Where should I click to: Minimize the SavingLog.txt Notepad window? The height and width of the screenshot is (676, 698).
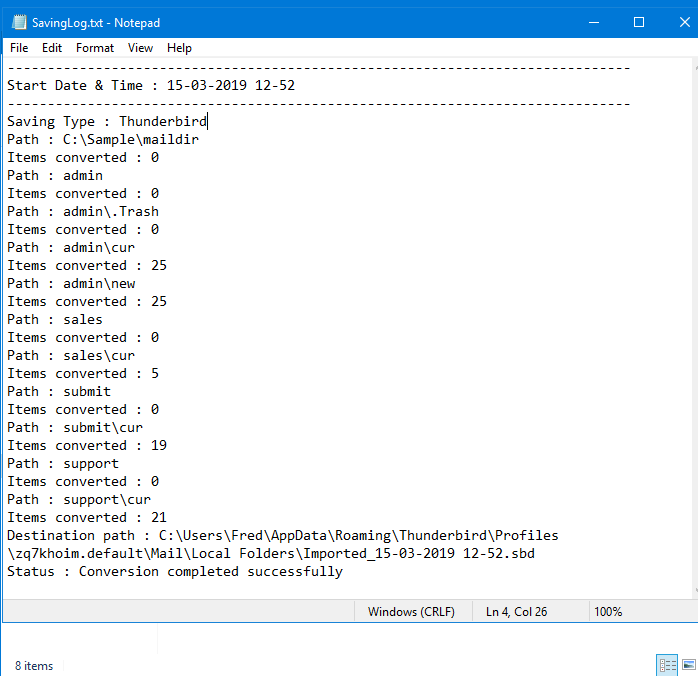point(594,22)
